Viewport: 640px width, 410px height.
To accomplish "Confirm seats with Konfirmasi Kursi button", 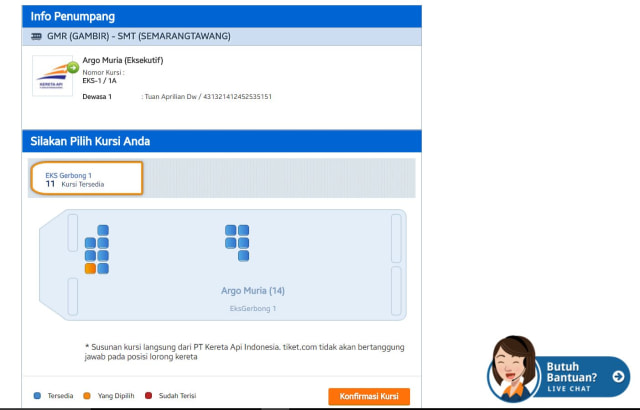I will 369,396.
